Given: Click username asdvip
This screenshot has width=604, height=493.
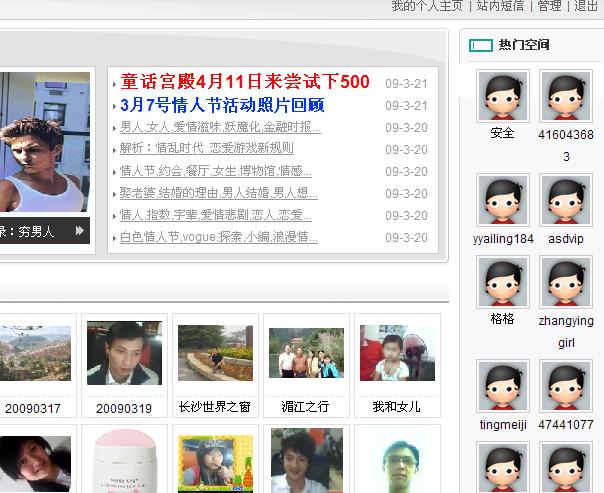Looking at the screenshot, I should point(566,238).
